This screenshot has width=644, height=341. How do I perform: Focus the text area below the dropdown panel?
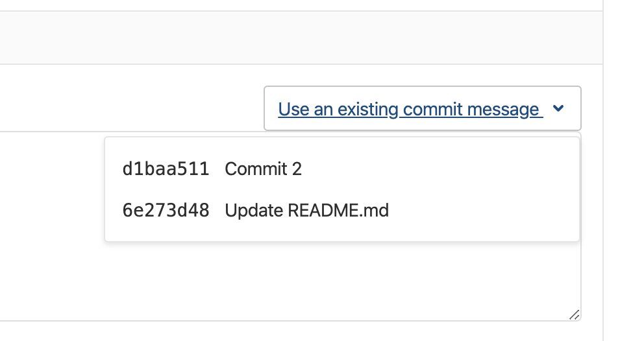click(x=325, y=282)
